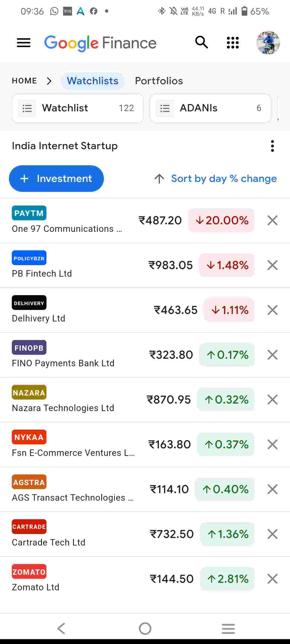Remove Zomato from the watchlist
The height and width of the screenshot is (644, 290).
tap(272, 579)
